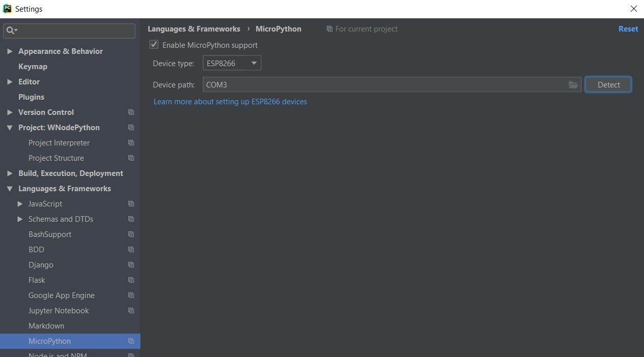
Task: Expand the JavaScript subtree arrow
Action: [x=20, y=204]
